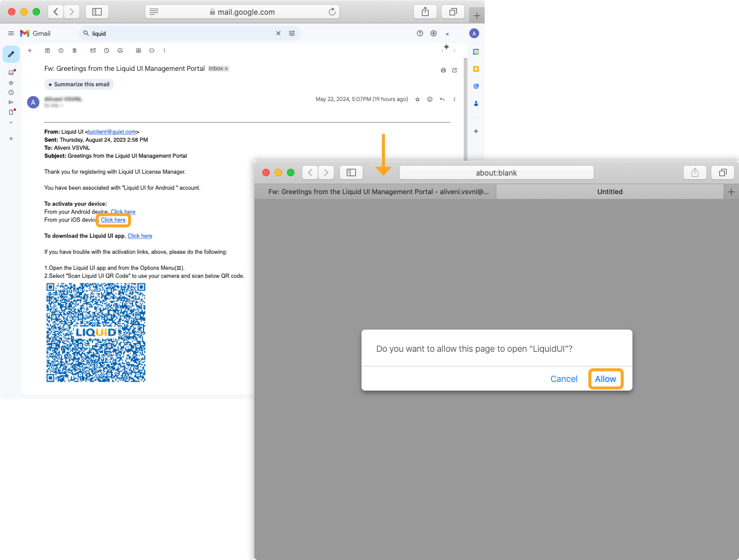The image size is (739, 560).
Task: Open Google Keep in side panel
Action: click(x=476, y=69)
